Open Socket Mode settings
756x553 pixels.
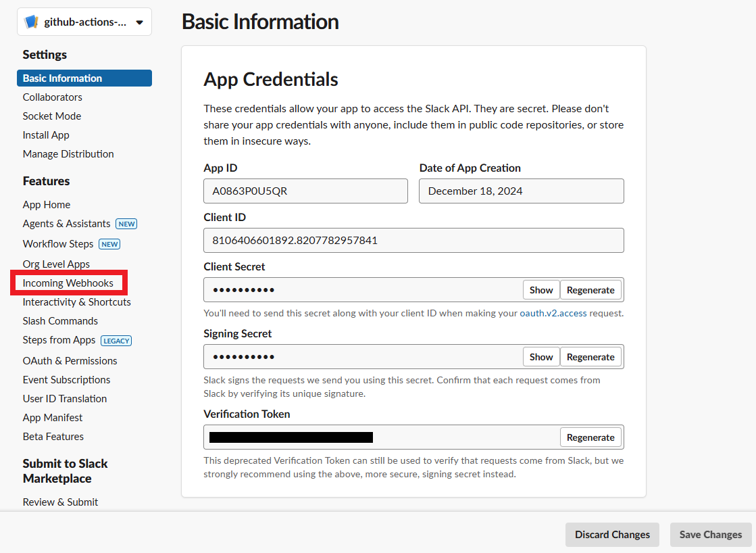(51, 116)
